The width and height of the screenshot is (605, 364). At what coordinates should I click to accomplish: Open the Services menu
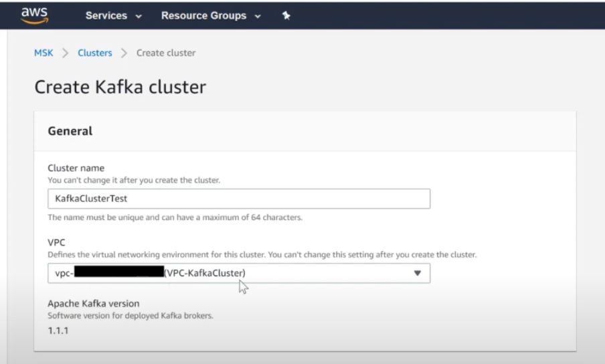click(114, 15)
